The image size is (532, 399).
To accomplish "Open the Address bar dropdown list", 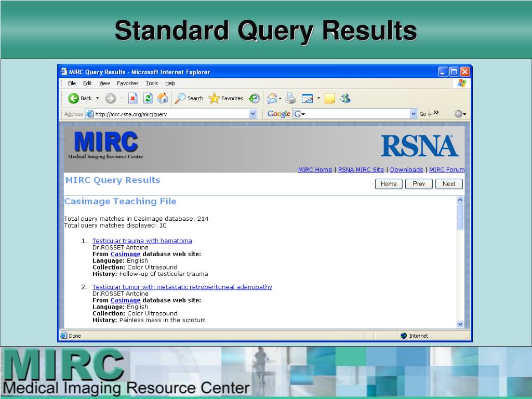I will (x=253, y=114).
